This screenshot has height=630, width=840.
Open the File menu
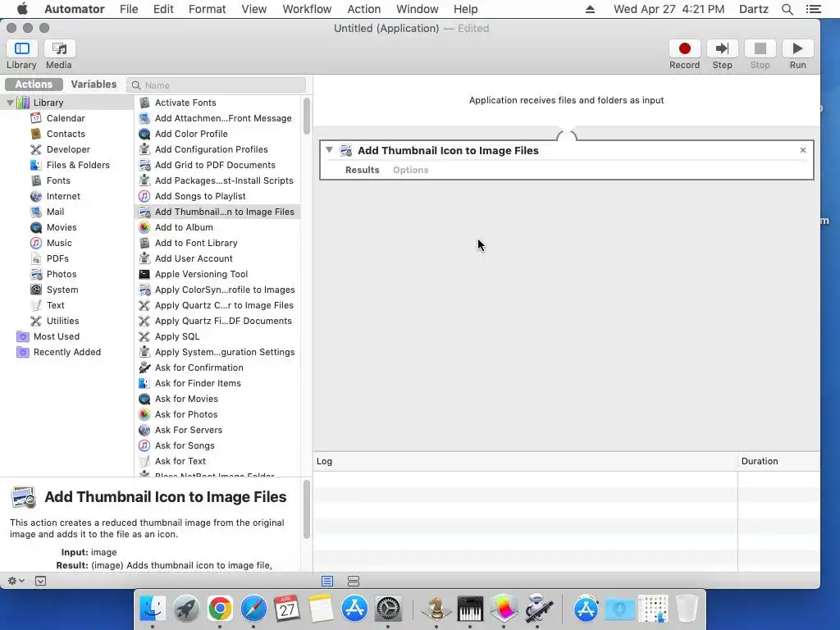(x=129, y=9)
